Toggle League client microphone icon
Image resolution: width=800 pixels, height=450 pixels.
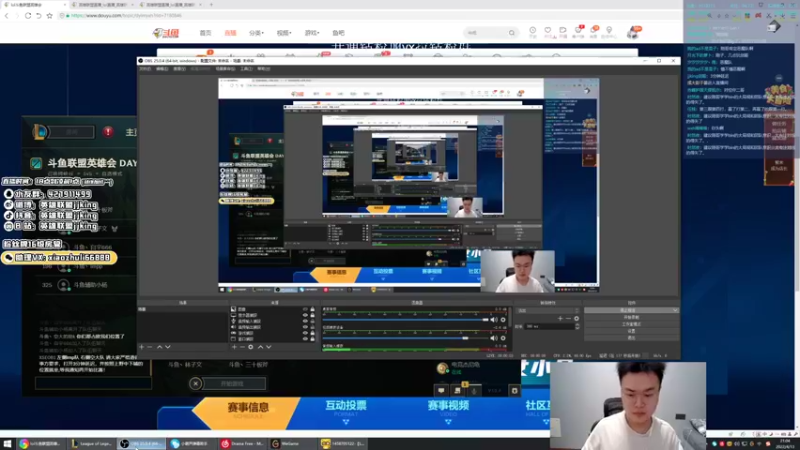(x=474, y=390)
